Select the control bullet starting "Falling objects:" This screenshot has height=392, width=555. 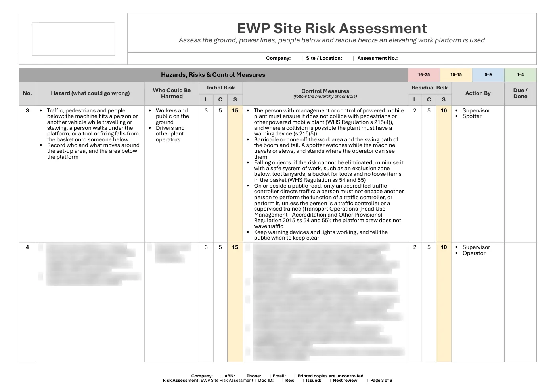[329, 171]
